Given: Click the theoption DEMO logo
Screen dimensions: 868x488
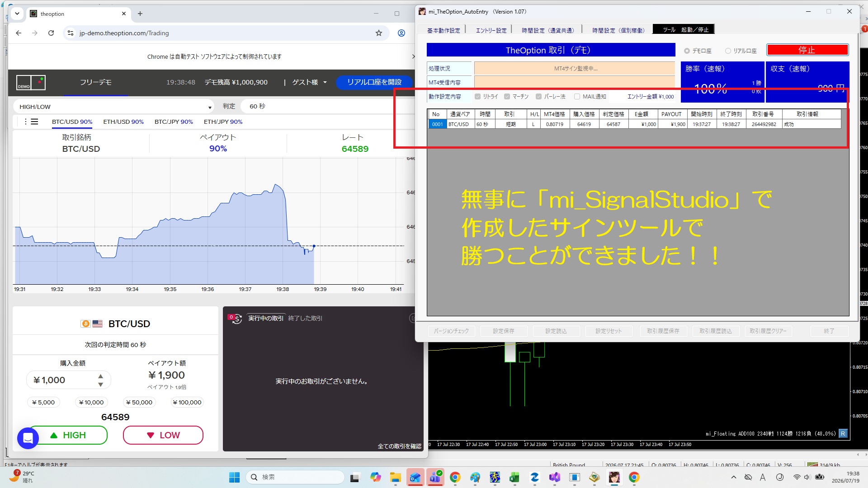Looking at the screenshot, I should 31,82.
